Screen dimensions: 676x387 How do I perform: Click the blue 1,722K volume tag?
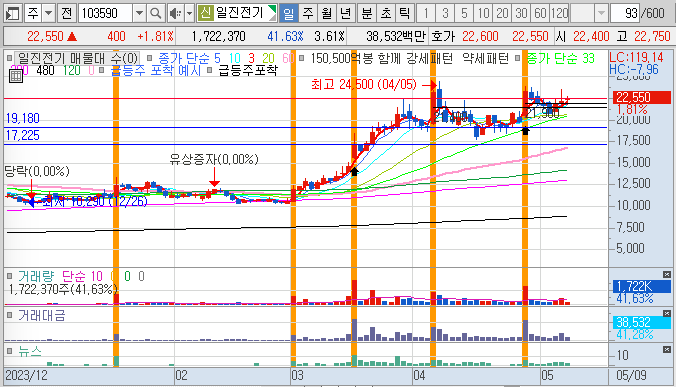point(642,286)
